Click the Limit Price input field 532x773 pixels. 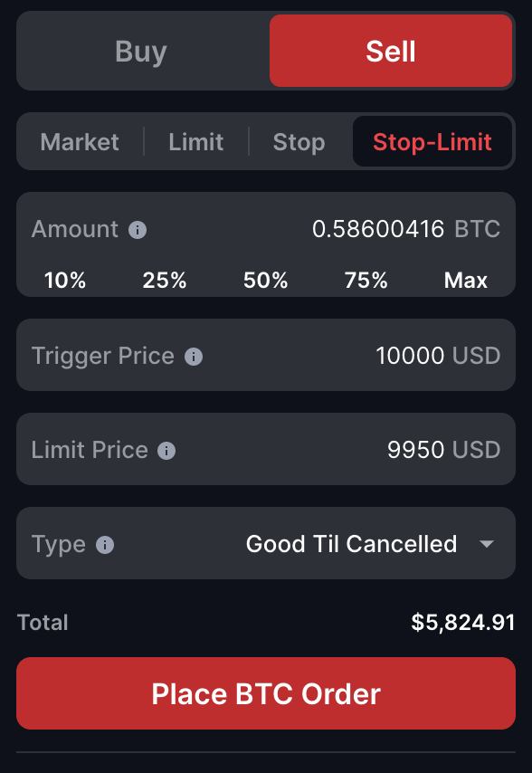425,449
